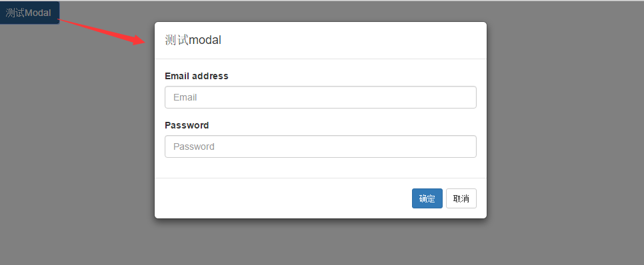Focus the Password input field
Image resolution: width=644 pixels, height=265 pixels.
point(321,146)
